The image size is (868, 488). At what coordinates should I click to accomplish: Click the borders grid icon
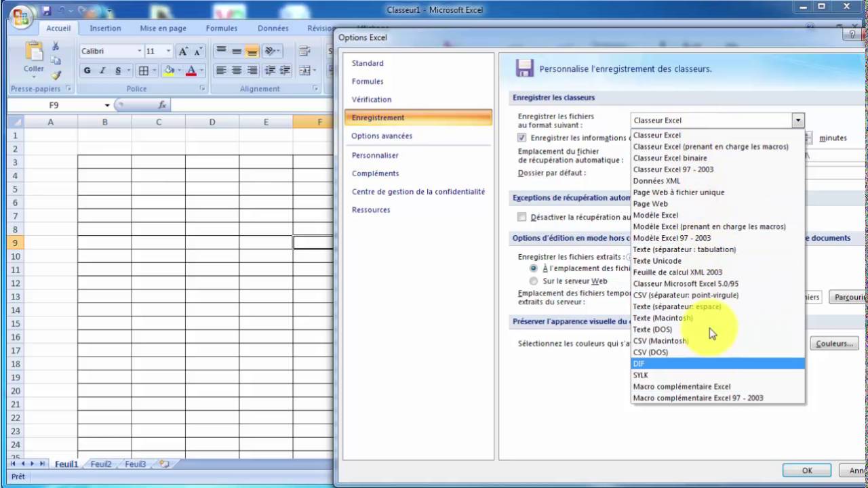coord(144,70)
